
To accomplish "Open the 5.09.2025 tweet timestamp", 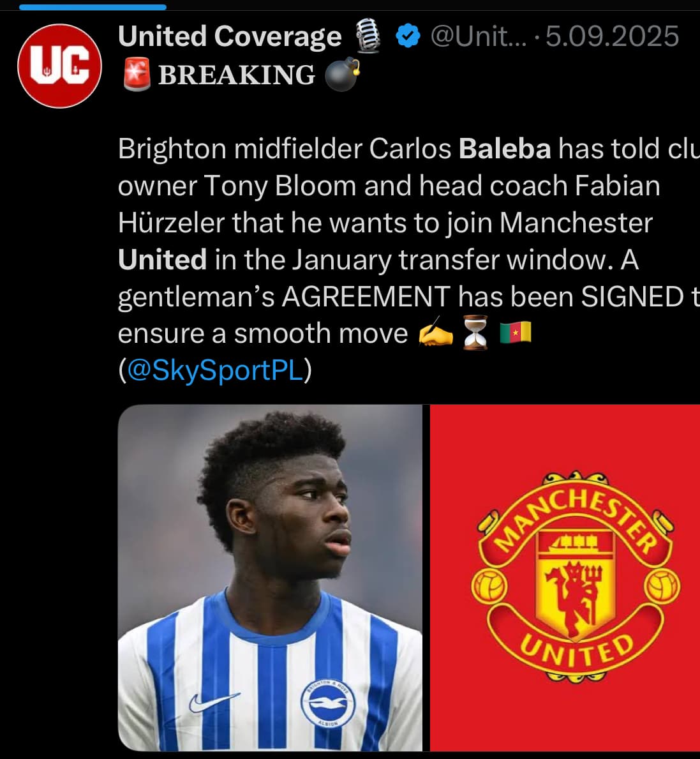I will (613, 36).
